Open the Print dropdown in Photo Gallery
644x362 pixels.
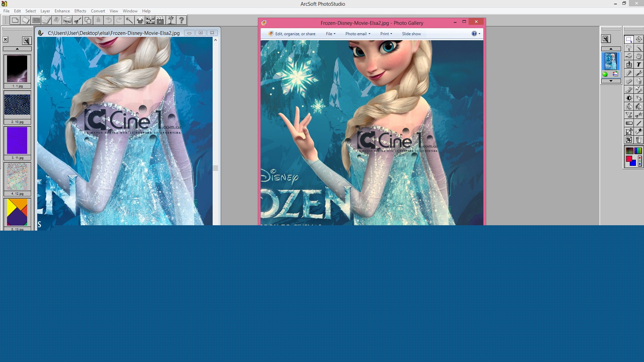386,34
